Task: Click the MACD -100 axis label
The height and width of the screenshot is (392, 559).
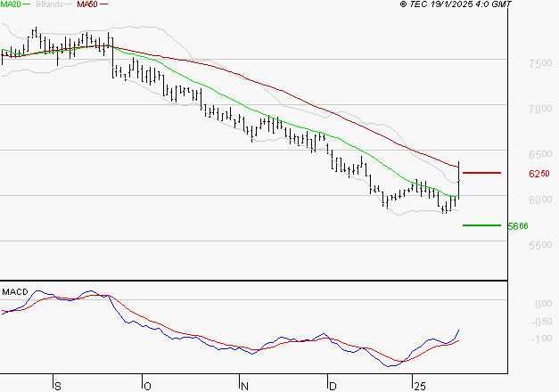Action: click(541, 339)
